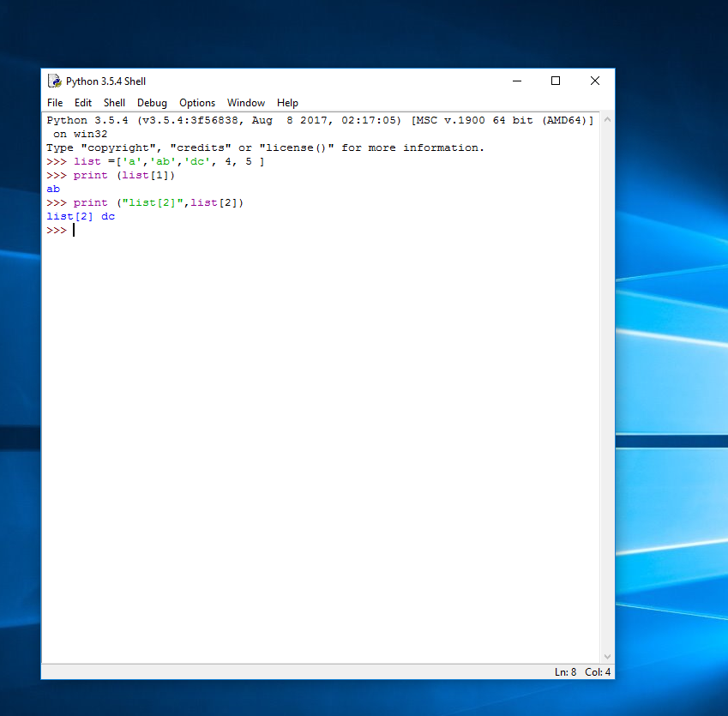Viewport: 728px width, 716px height.
Task: Open the Help menu
Action: 287,103
